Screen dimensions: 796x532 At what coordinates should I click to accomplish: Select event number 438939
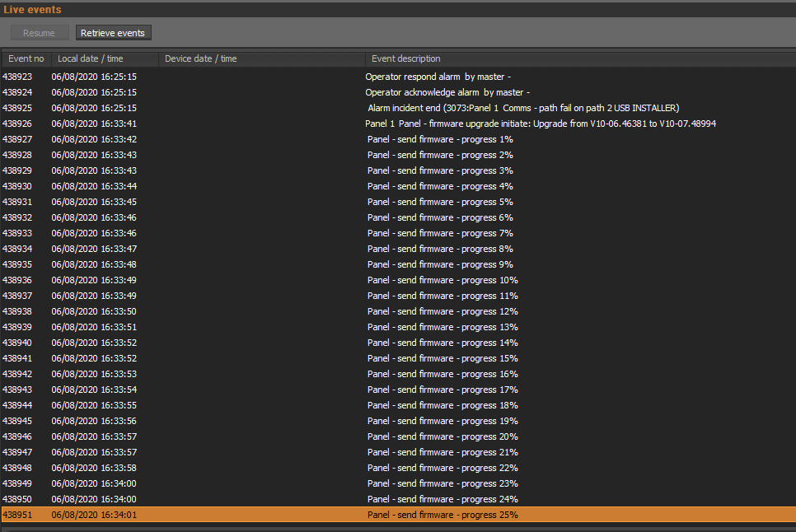[17, 328]
